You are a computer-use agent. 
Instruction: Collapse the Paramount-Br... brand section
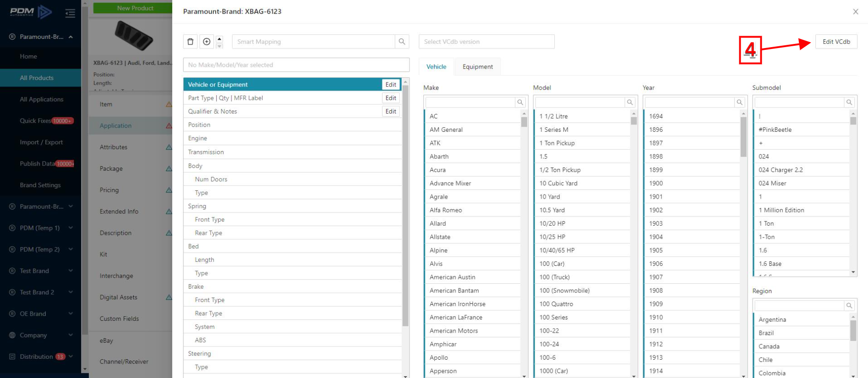71,37
